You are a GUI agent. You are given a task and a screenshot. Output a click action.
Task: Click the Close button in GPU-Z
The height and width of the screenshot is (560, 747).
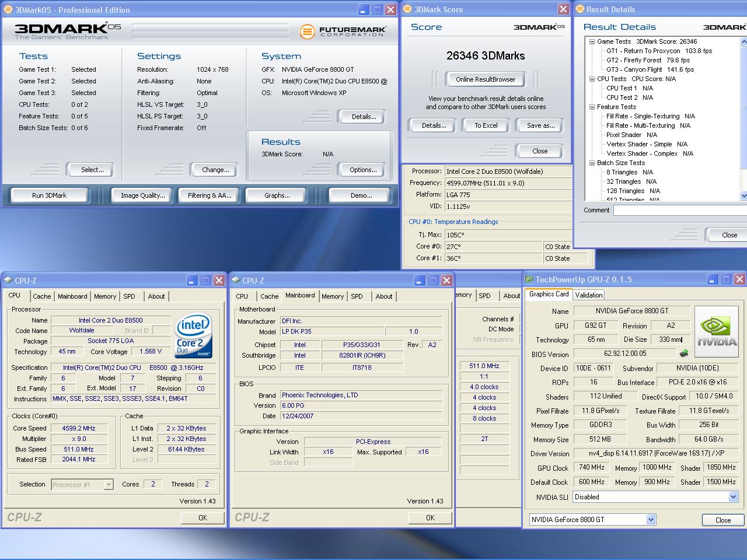(x=722, y=520)
